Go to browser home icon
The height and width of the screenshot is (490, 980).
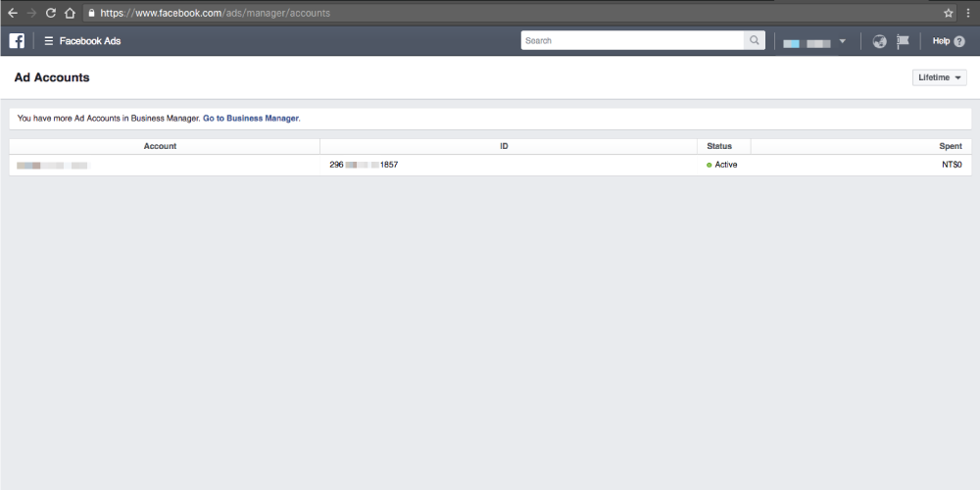pyautogui.click(x=70, y=13)
